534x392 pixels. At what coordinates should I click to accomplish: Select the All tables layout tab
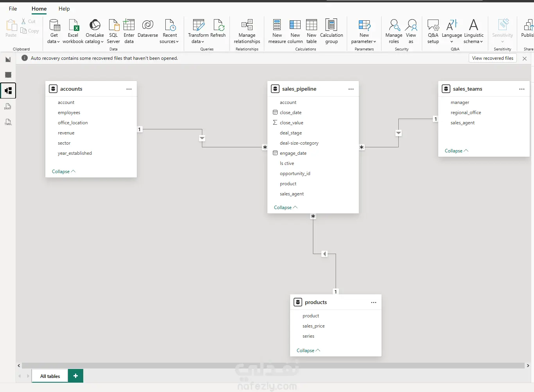coord(50,376)
